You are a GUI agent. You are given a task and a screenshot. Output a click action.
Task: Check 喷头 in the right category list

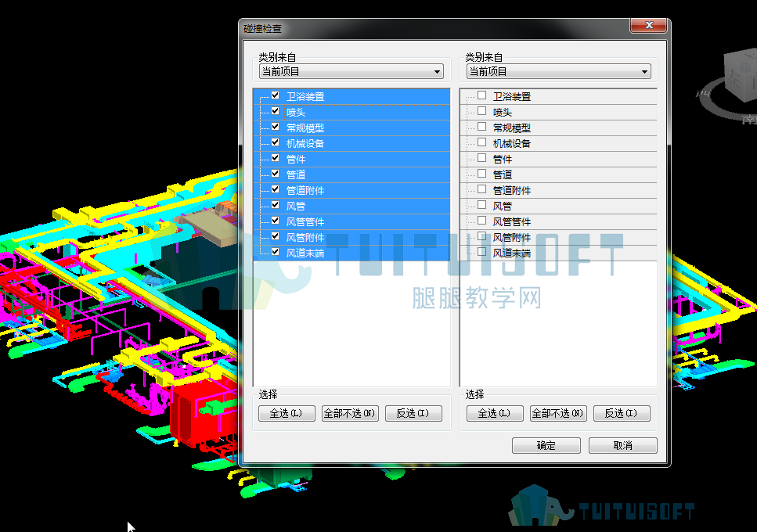[481, 111]
